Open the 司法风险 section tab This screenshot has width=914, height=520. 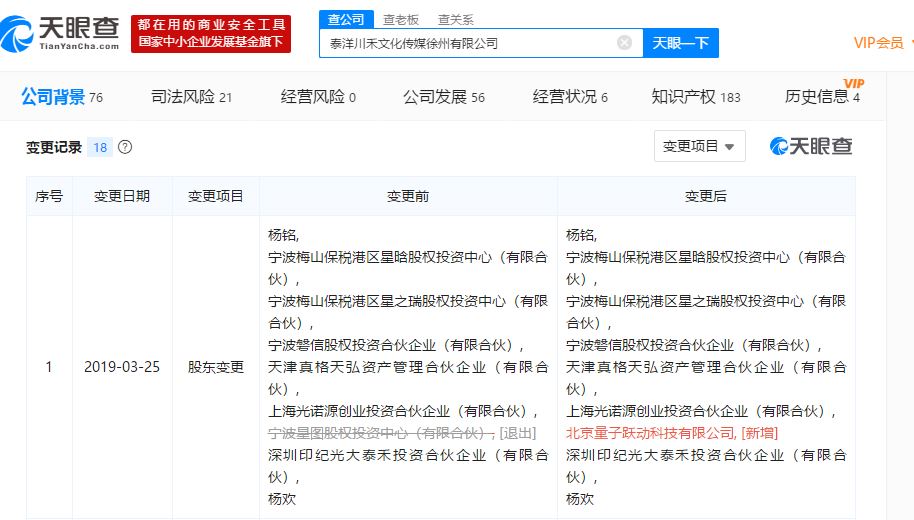[190, 97]
